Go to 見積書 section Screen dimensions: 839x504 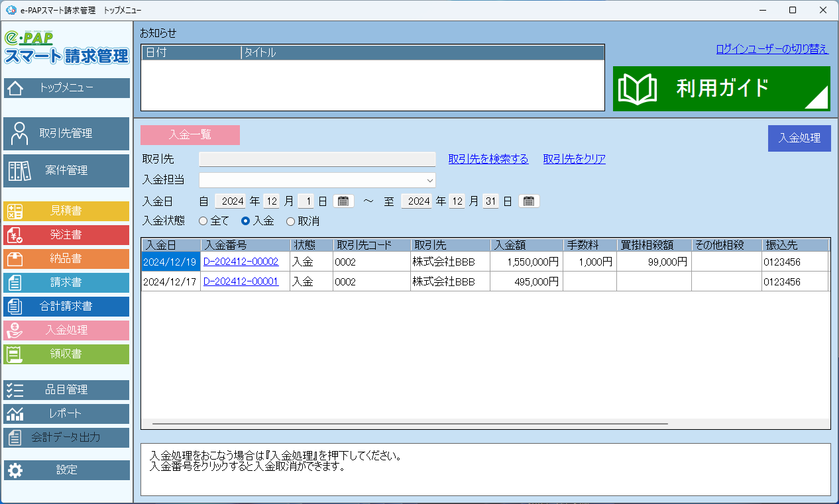[x=66, y=211]
